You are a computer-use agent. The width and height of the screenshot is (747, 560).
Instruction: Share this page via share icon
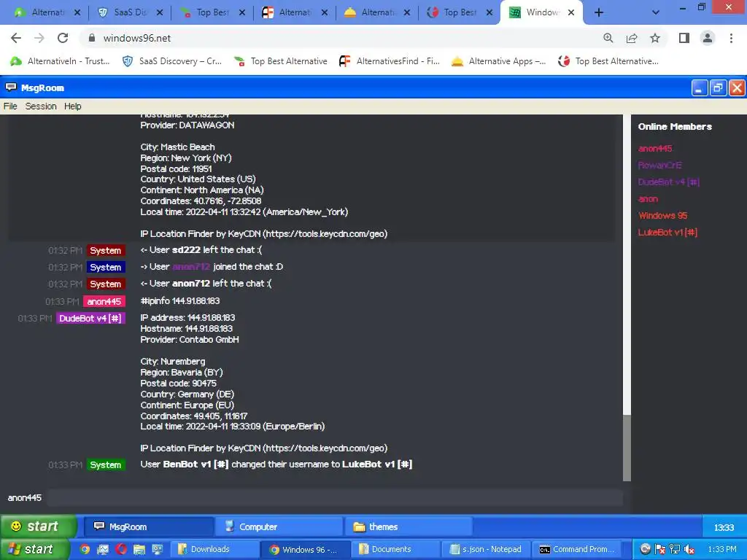click(632, 38)
